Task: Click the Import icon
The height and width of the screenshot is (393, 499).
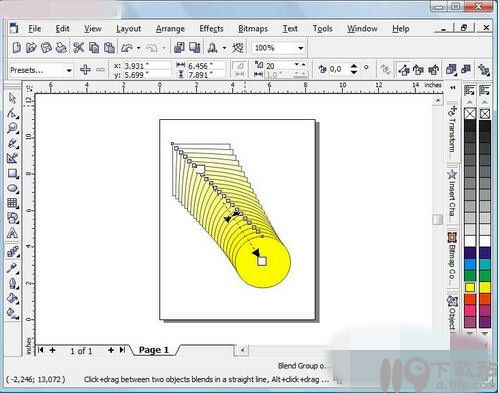Action: [x=179, y=48]
